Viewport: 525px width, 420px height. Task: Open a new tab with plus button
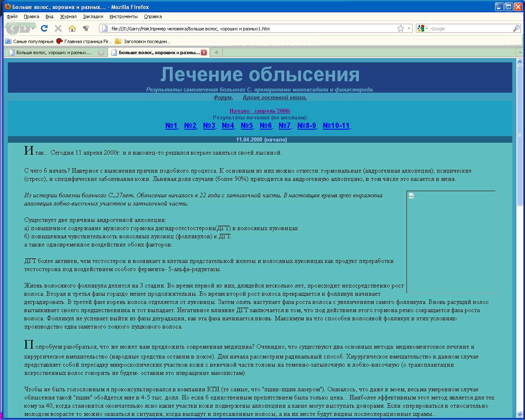point(216,52)
